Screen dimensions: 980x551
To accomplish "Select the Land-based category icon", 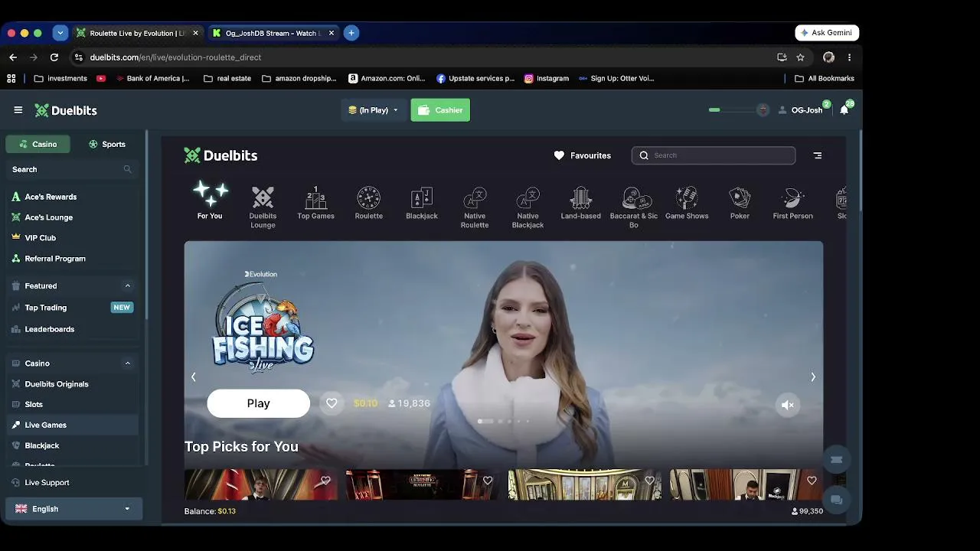I will (x=580, y=203).
